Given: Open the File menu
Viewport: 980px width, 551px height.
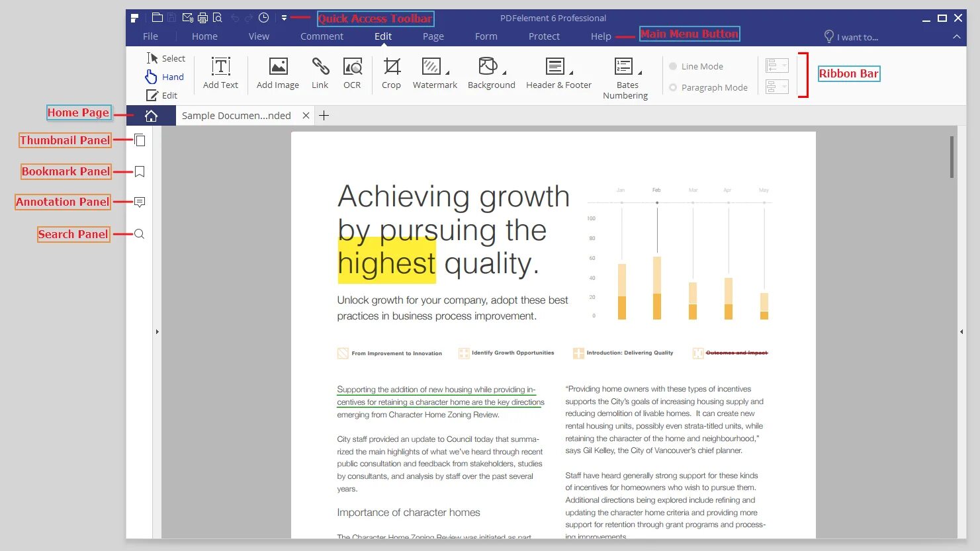Looking at the screenshot, I should [x=151, y=36].
